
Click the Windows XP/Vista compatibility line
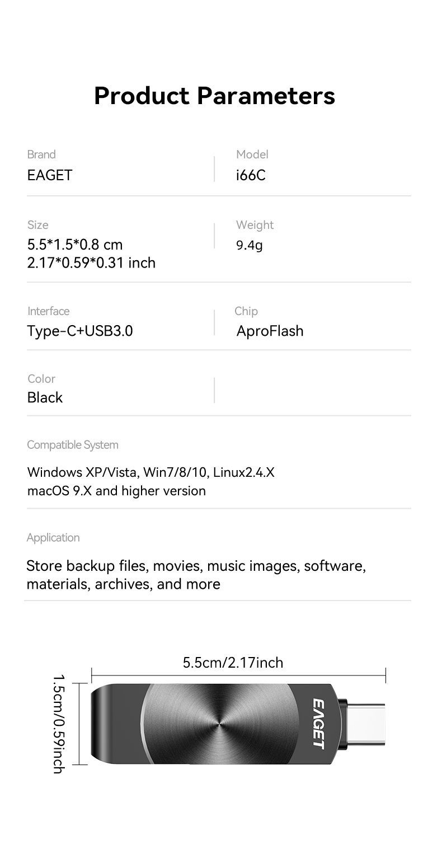click(151, 472)
